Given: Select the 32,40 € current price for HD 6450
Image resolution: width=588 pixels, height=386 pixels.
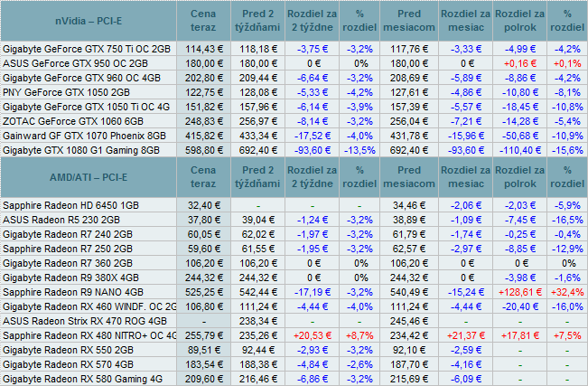Looking at the screenshot, I should pos(204,205).
